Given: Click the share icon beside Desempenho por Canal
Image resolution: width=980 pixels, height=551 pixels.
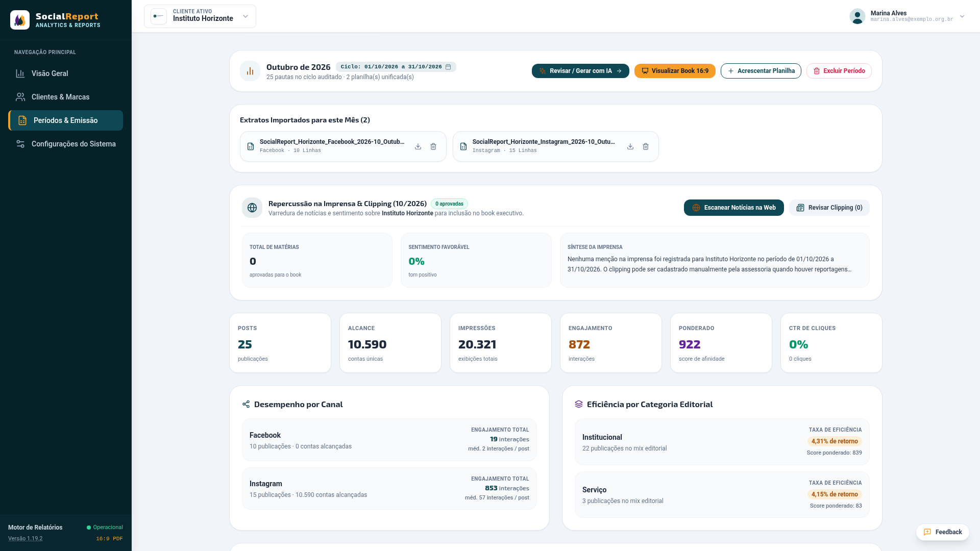Looking at the screenshot, I should (x=246, y=404).
